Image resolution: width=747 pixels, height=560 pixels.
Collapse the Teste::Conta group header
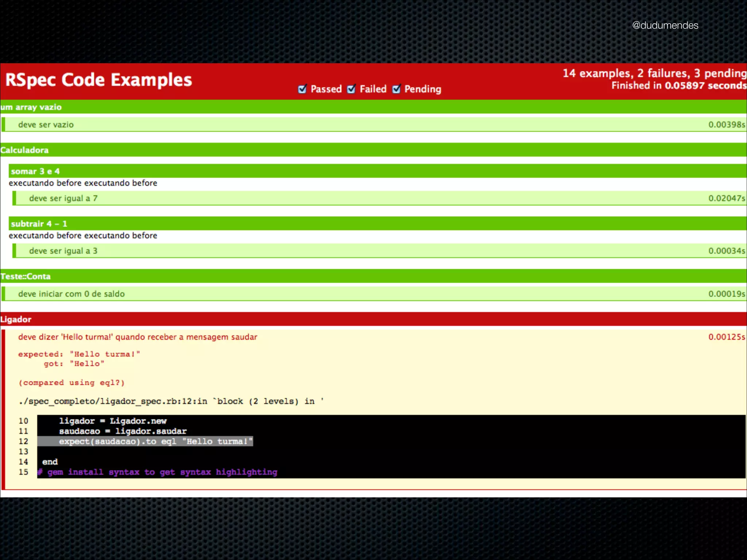coord(26,276)
